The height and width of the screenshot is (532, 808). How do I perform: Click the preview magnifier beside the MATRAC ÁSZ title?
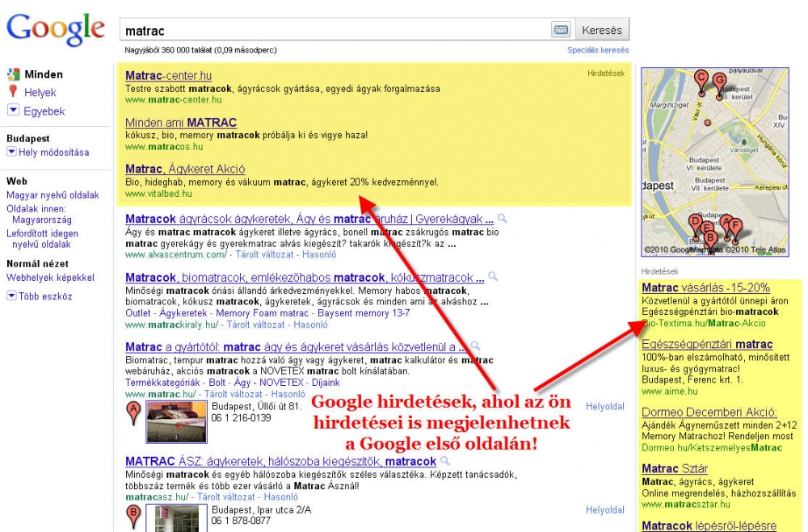pos(444,461)
